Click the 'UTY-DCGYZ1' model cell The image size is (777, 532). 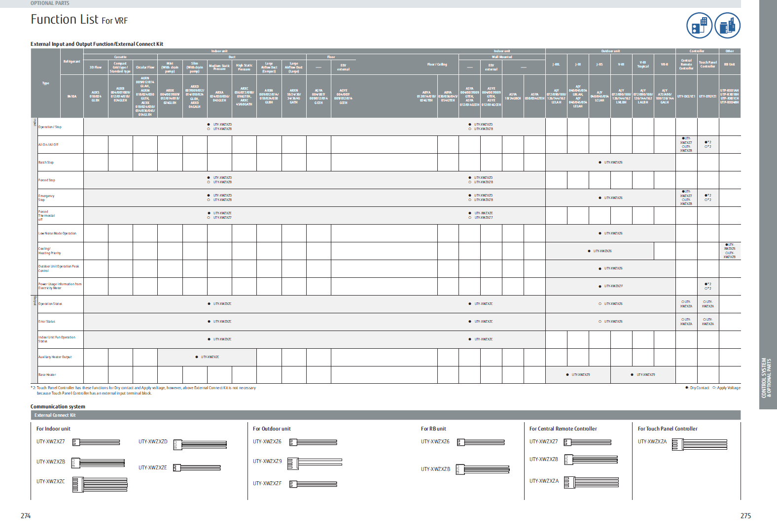(686, 97)
